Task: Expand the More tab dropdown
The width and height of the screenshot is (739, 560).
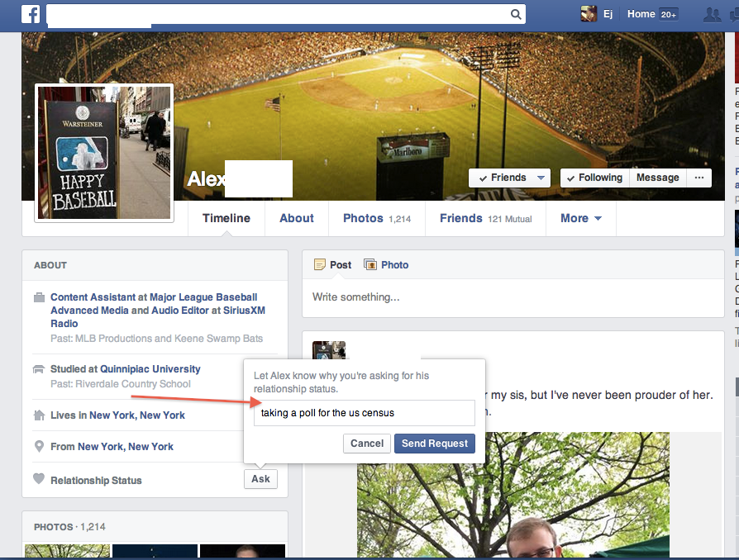Action: click(580, 218)
